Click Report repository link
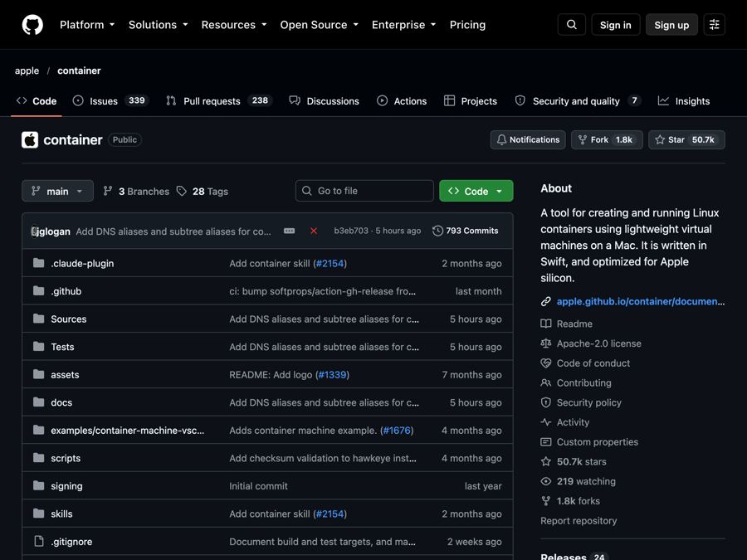The image size is (747, 560). (x=579, y=521)
